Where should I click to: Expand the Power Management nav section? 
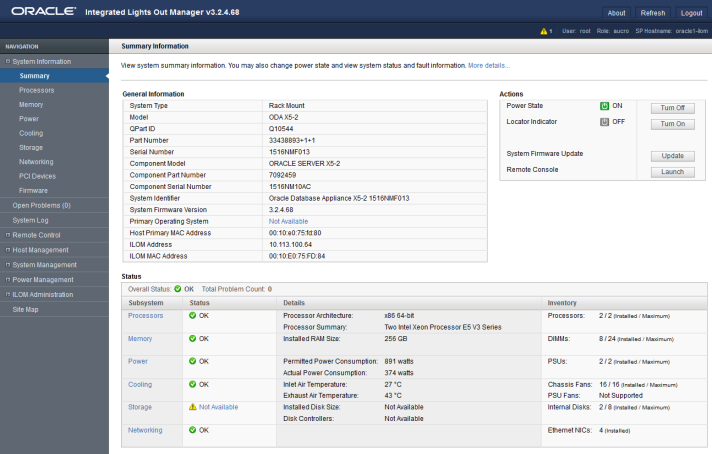click(8, 280)
